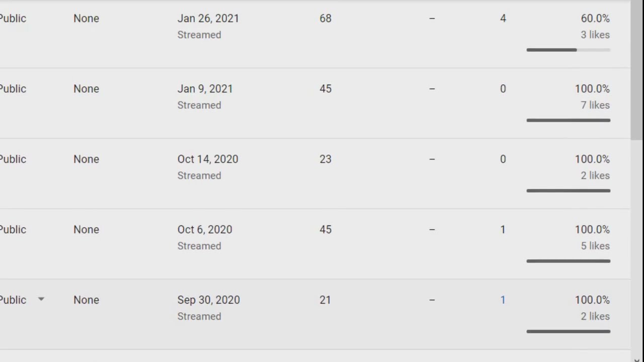
Task: Click the scroll down arrow at bottom right
Action: tap(637, 359)
